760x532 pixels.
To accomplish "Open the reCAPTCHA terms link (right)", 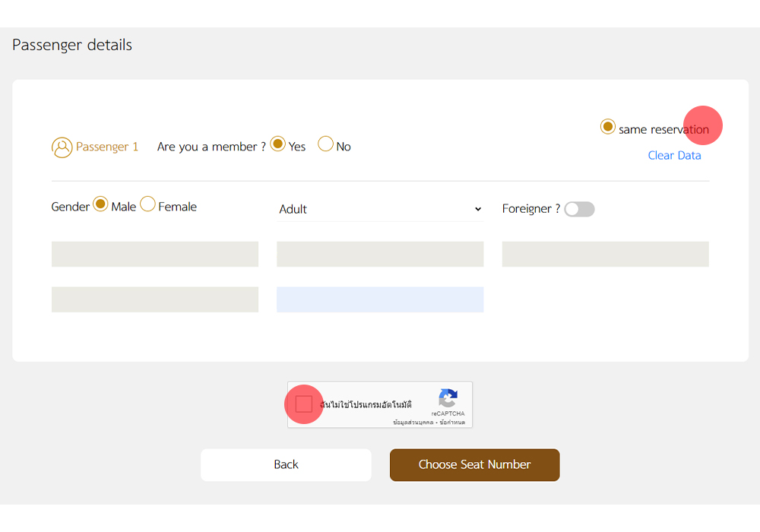I will pyautogui.click(x=454, y=422).
